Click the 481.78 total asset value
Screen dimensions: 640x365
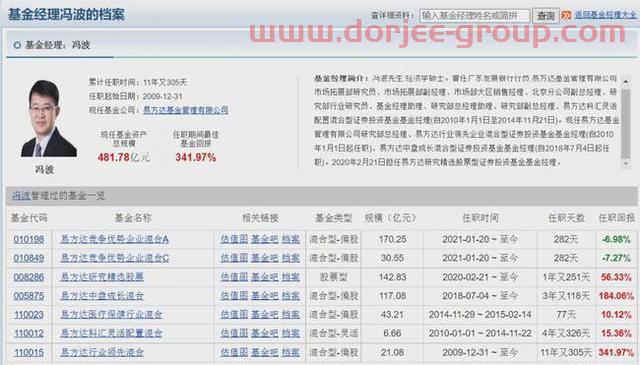pos(113,158)
